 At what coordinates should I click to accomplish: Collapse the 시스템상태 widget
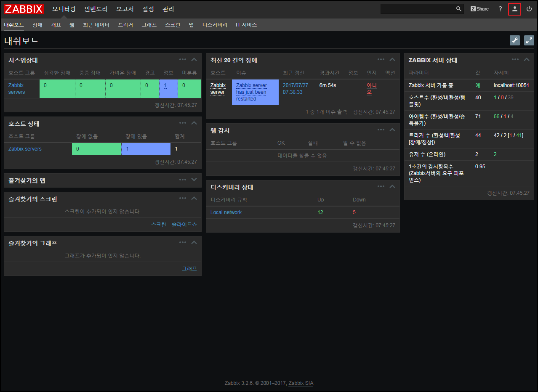point(194,59)
